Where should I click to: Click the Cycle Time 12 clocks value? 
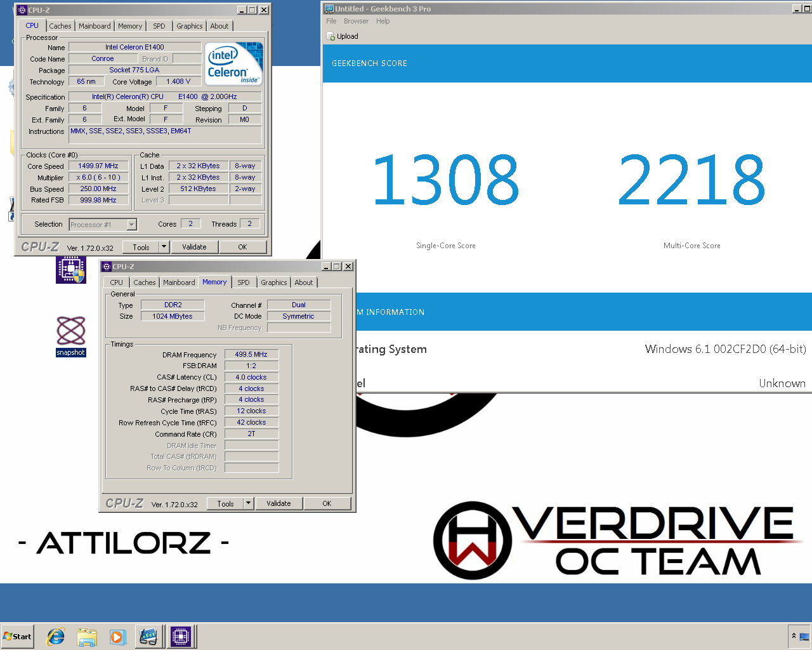[251, 411]
